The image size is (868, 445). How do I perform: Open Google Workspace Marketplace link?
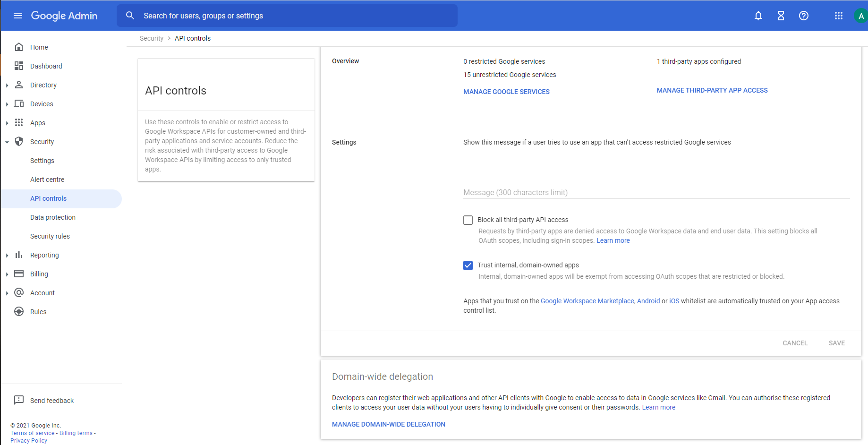coord(587,301)
